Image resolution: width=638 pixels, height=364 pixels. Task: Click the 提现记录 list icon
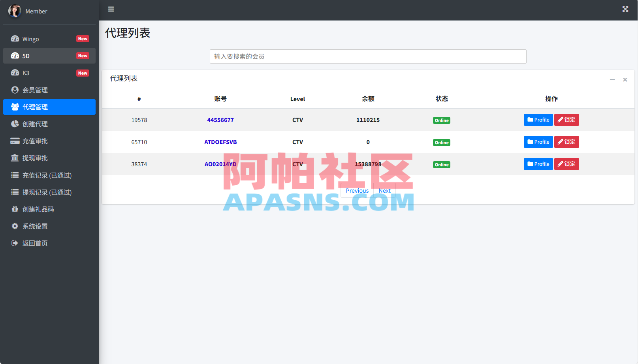tap(15, 192)
